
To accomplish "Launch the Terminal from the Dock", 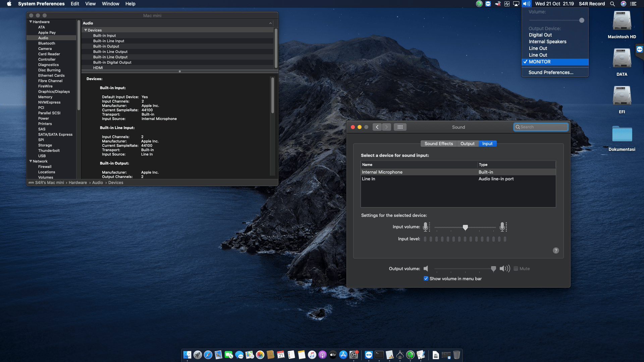I will click(x=378, y=355).
